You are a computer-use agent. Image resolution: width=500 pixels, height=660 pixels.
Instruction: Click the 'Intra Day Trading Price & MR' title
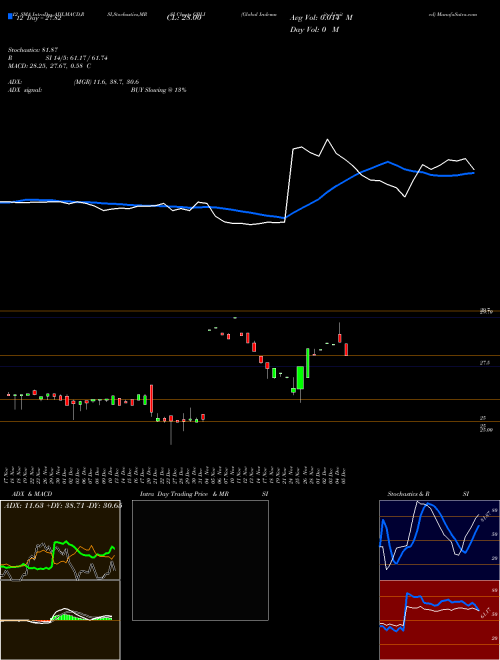pos(184,494)
